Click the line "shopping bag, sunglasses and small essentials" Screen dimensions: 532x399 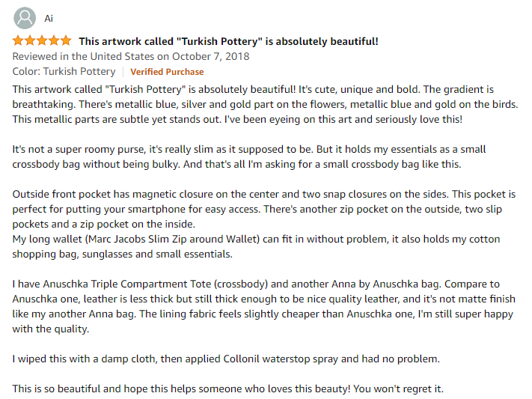[123, 255]
